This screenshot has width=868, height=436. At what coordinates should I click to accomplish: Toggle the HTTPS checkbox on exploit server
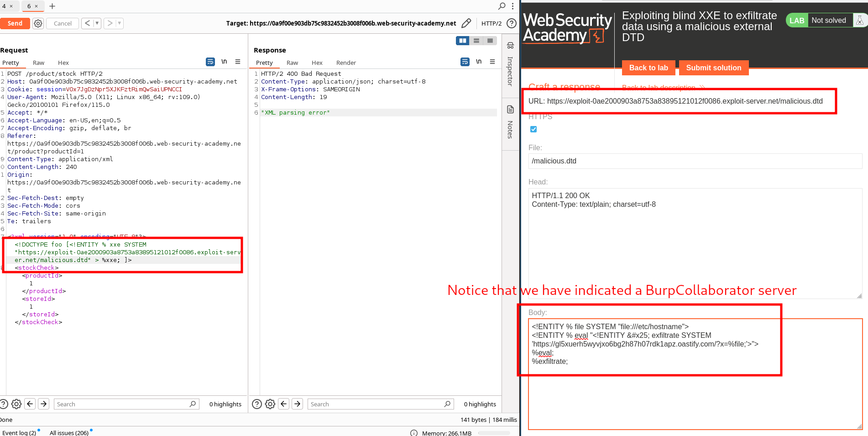533,129
